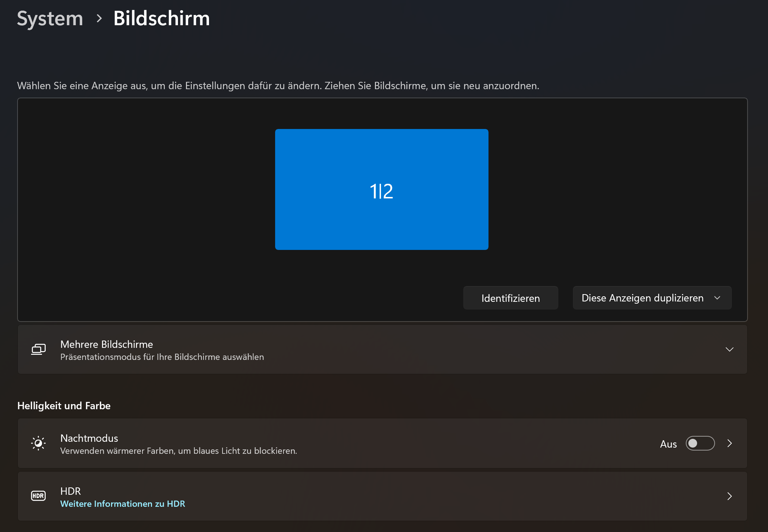Click the HDR row title
The image size is (768, 532).
71,491
